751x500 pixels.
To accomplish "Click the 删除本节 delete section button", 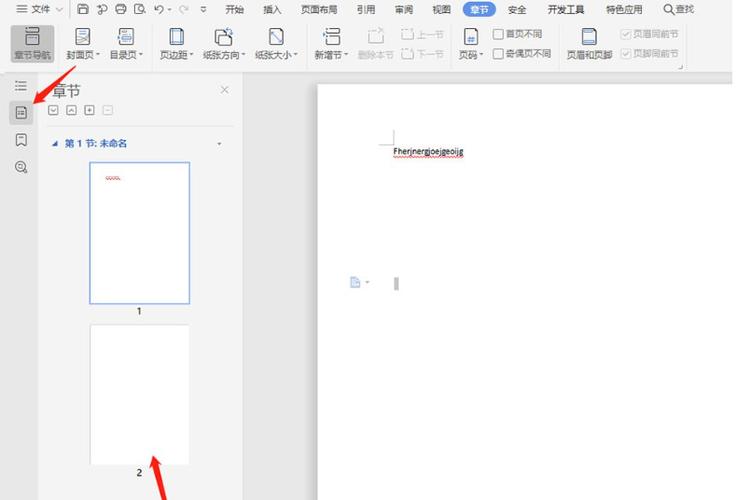I will pos(376,44).
